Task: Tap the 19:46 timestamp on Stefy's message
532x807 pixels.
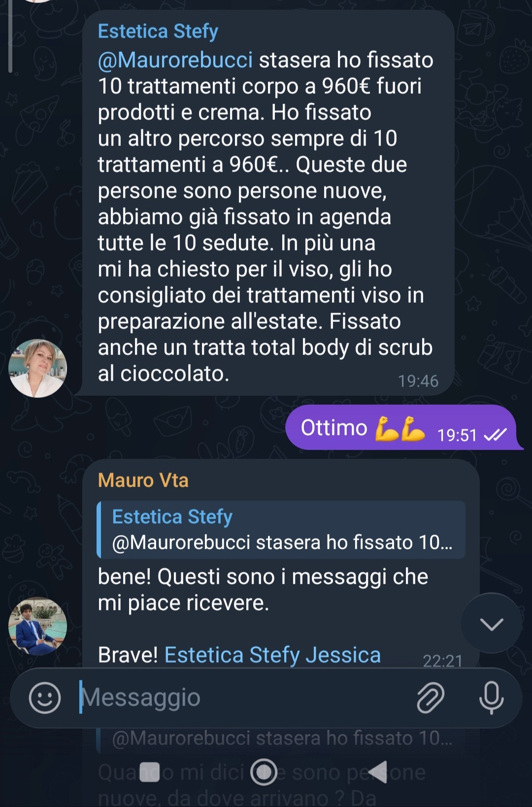Action: pos(418,381)
